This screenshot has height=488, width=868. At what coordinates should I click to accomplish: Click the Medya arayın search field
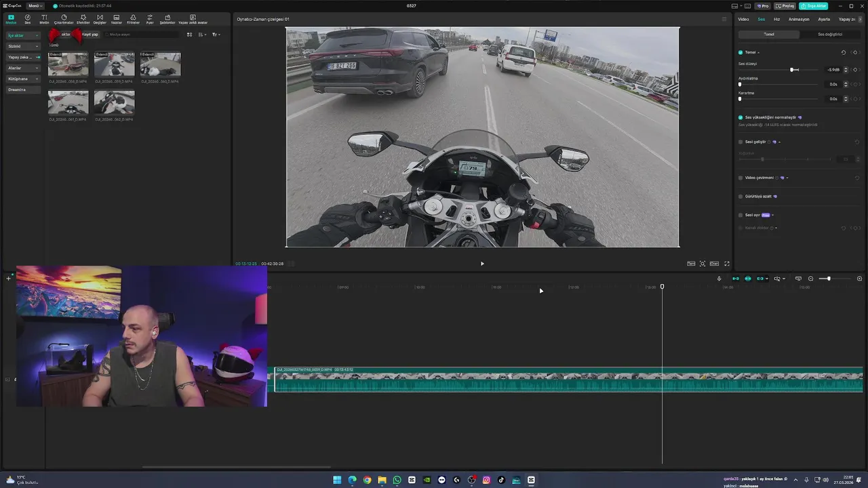(x=142, y=35)
